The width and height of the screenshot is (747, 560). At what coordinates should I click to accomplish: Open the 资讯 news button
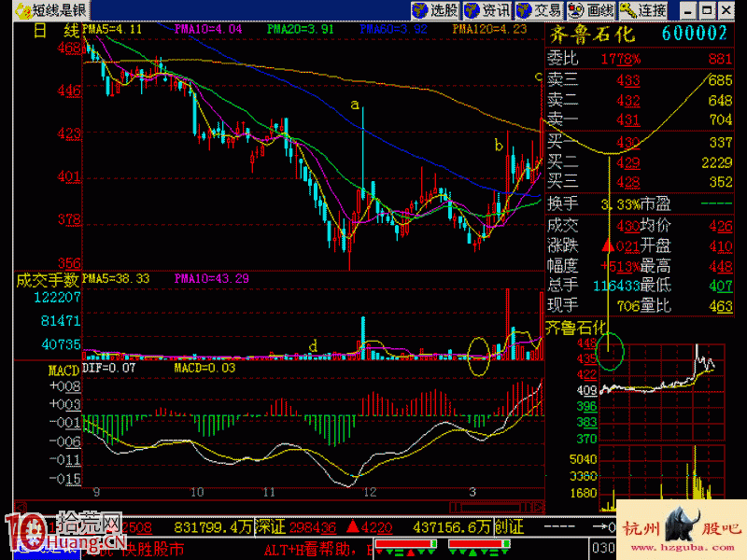(487, 10)
